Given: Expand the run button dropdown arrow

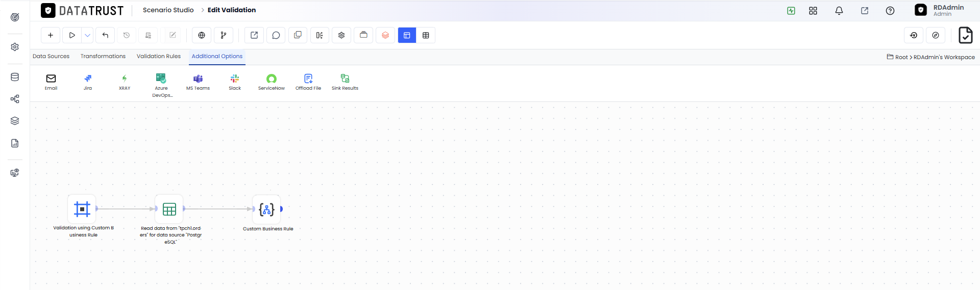Looking at the screenshot, I should (88, 35).
